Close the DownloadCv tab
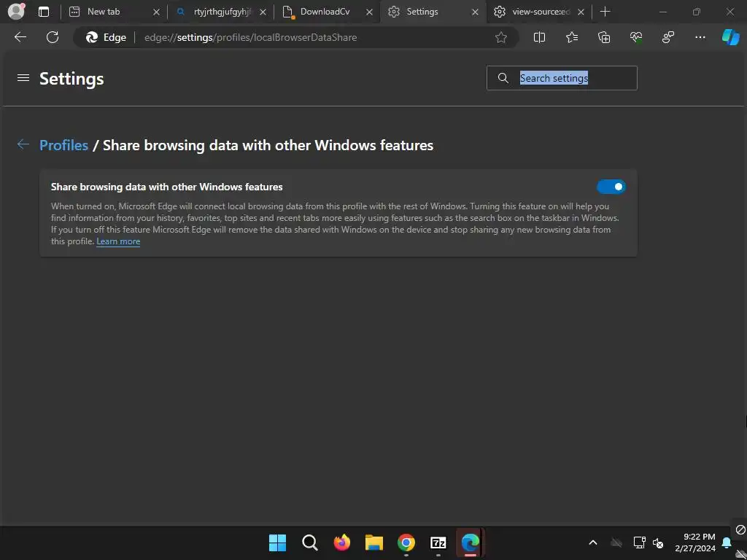 point(369,12)
